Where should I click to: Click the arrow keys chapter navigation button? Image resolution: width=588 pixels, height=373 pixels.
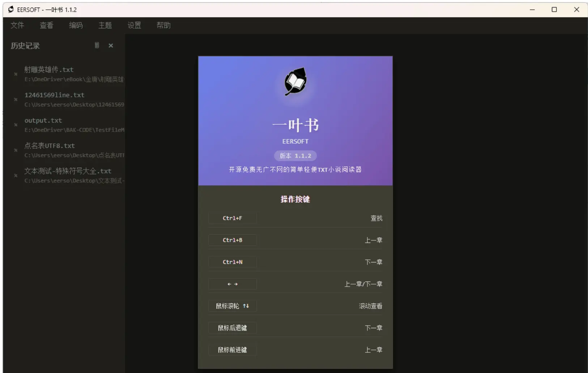(x=232, y=284)
